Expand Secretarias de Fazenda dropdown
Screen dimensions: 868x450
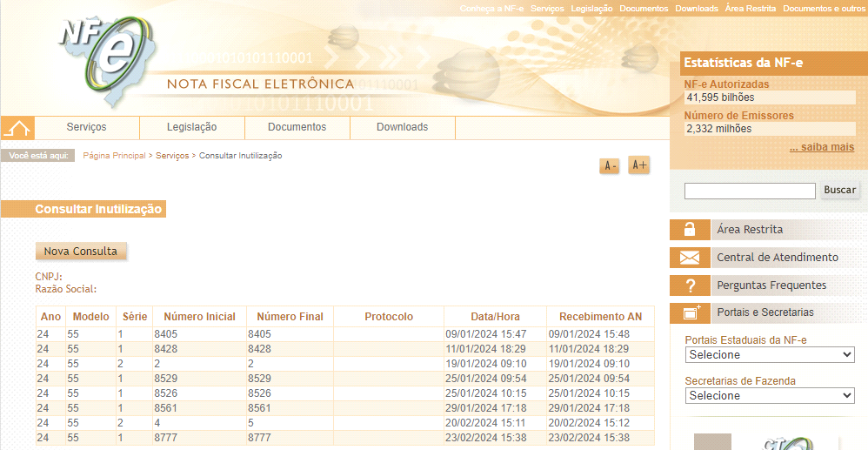769,396
